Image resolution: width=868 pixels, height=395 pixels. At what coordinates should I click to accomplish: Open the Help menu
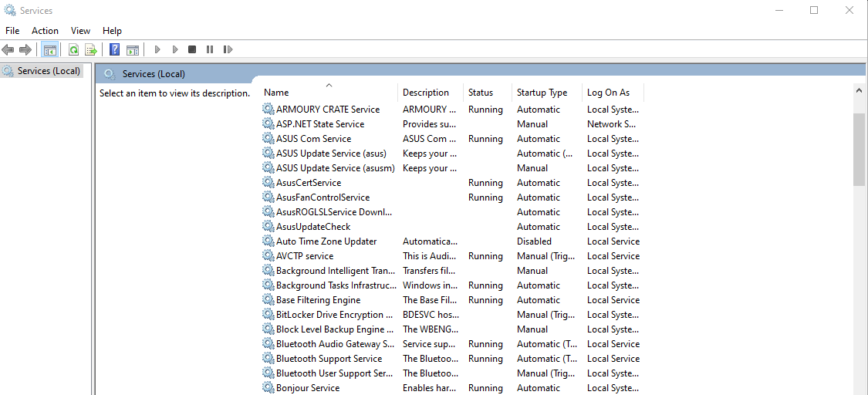point(112,31)
